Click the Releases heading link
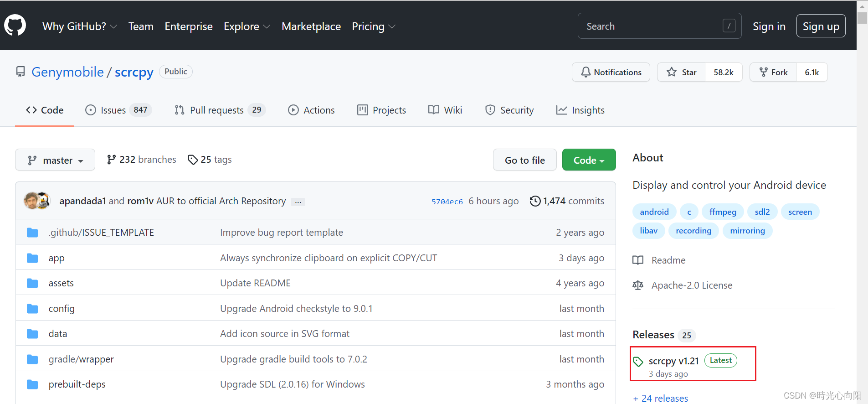The height and width of the screenshot is (404, 868). pos(653,335)
